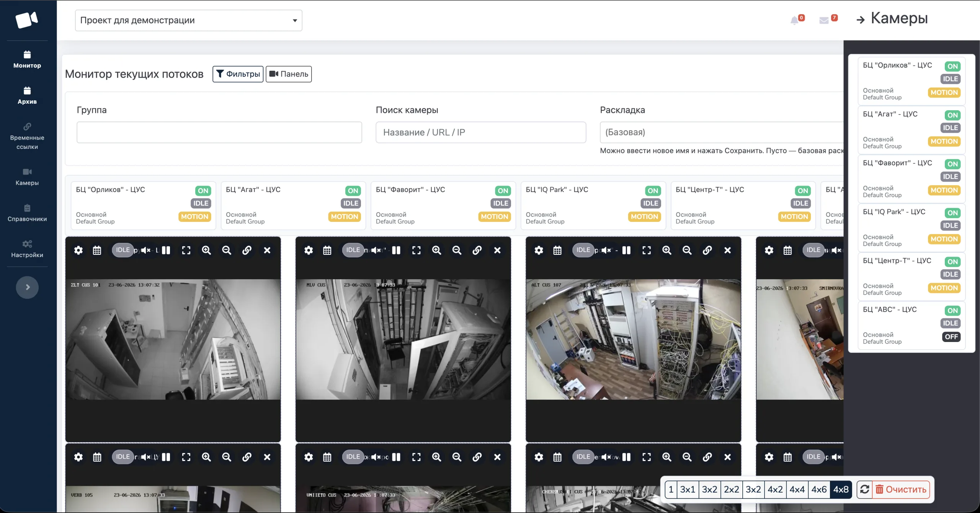Select the single-view layout button "1"

pyautogui.click(x=671, y=489)
